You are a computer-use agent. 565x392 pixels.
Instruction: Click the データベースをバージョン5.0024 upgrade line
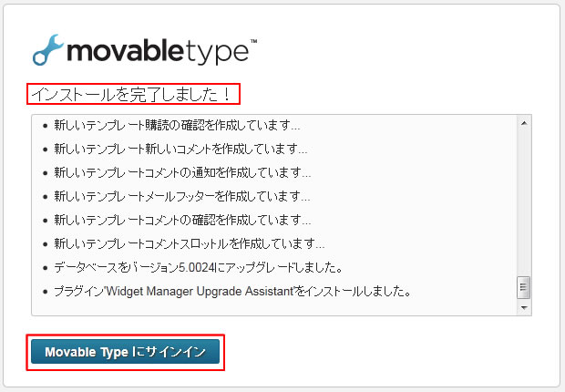pyautogui.click(x=198, y=268)
